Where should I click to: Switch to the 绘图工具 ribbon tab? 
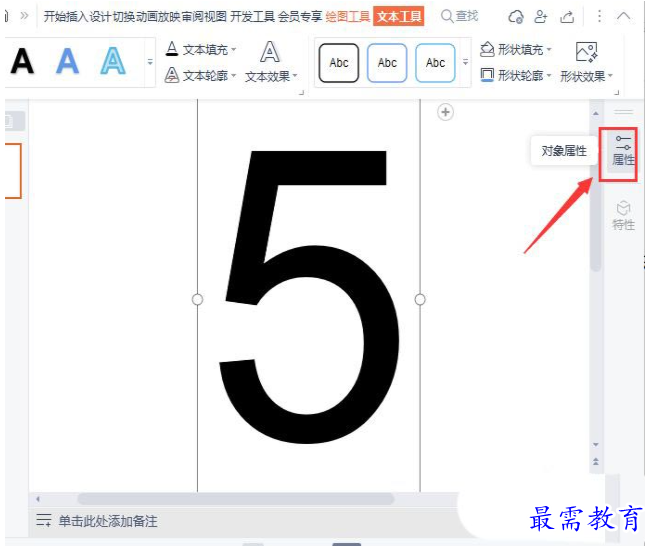coord(348,17)
